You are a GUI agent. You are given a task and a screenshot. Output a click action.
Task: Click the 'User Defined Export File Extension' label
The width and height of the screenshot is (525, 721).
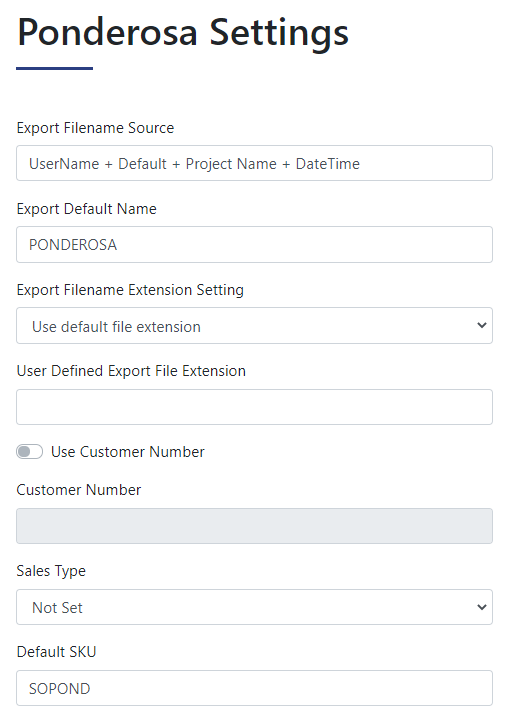(131, 371)
